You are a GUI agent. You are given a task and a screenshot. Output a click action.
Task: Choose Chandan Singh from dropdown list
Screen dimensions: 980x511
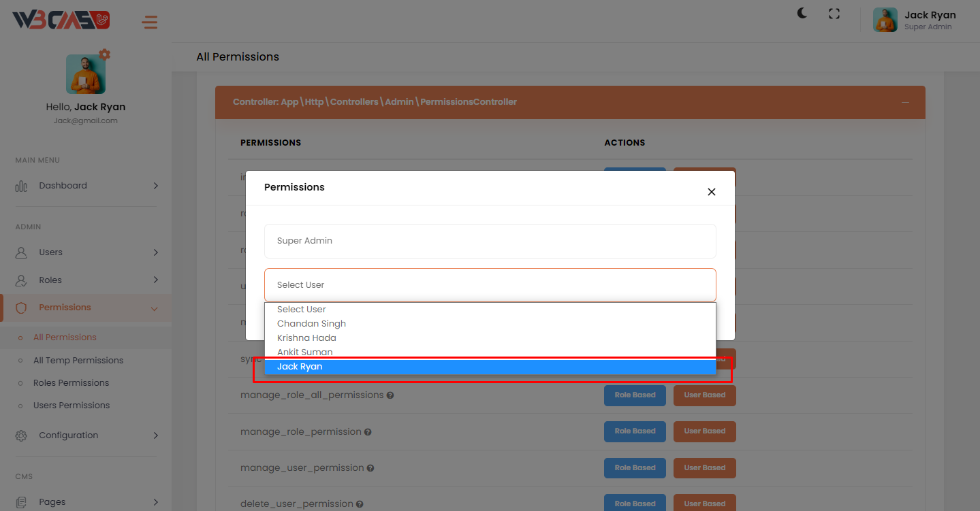click(311, 324)
